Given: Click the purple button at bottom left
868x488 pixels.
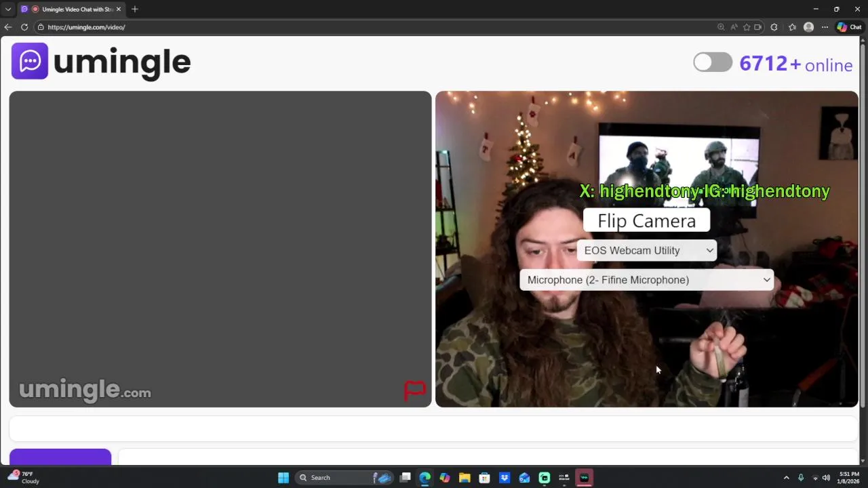Looking at the screenshot, I should click(60, 456).
